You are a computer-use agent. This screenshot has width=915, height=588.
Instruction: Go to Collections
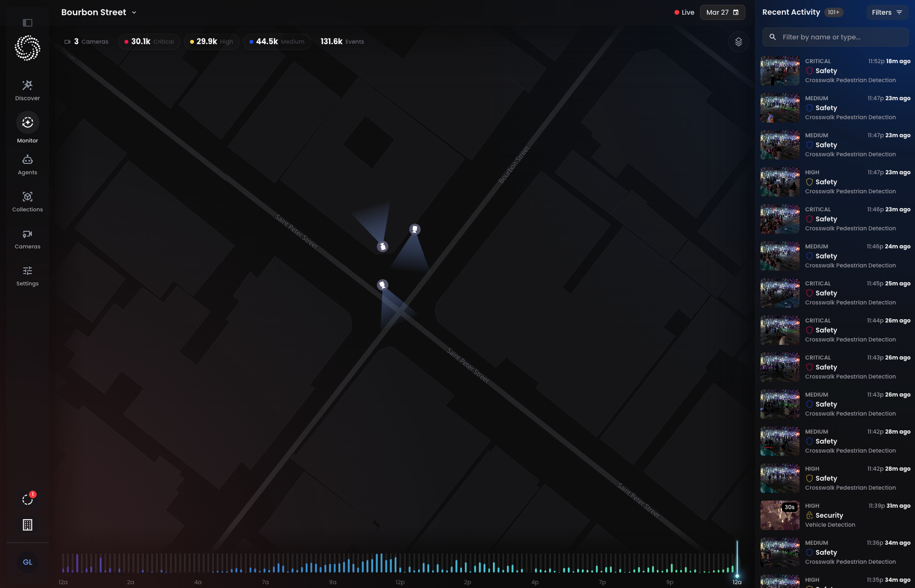tap(28, 202)
